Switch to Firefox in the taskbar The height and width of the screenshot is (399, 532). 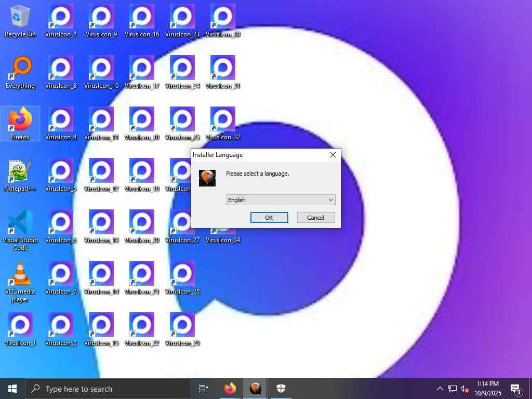230,389
